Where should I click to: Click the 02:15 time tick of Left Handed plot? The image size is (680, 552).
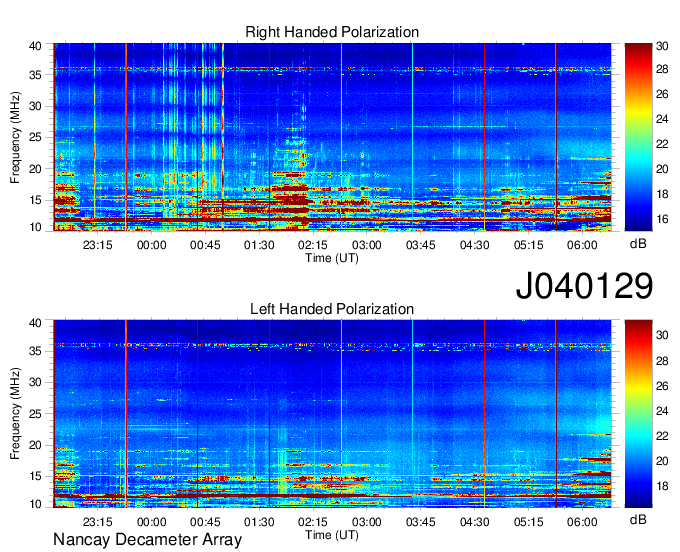313,522
